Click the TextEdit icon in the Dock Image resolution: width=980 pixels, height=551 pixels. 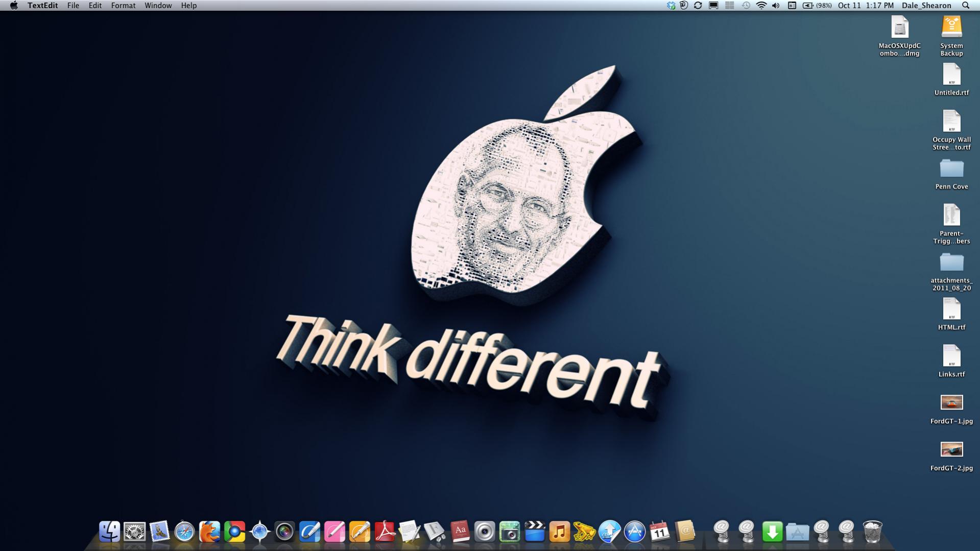pyautogui.click(x=410, y=532)
